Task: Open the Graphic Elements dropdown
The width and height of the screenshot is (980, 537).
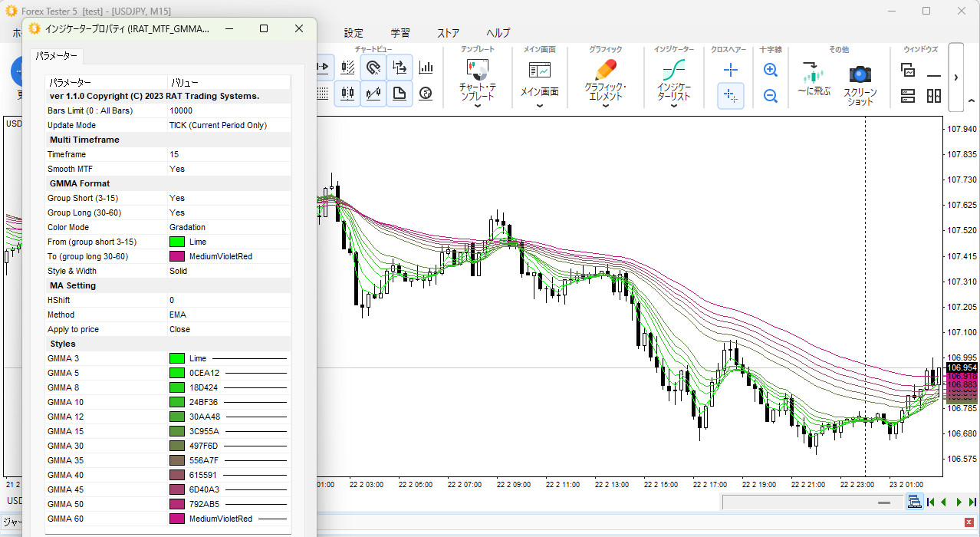Action: [605, 106]
